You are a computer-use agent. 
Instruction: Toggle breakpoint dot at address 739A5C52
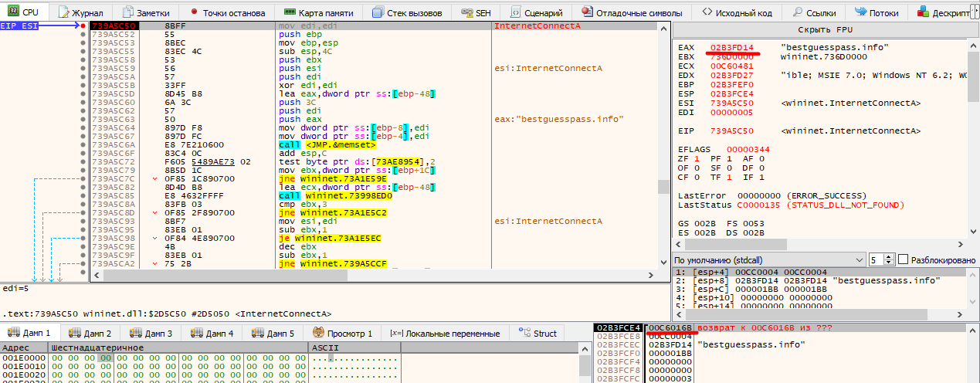tap(83, 35)
